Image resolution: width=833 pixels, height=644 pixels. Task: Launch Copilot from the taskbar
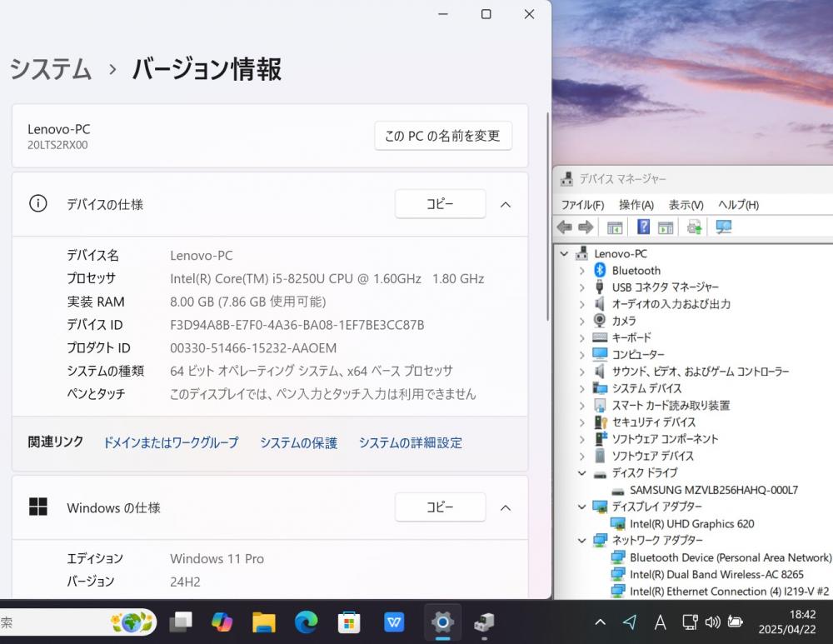222,622
